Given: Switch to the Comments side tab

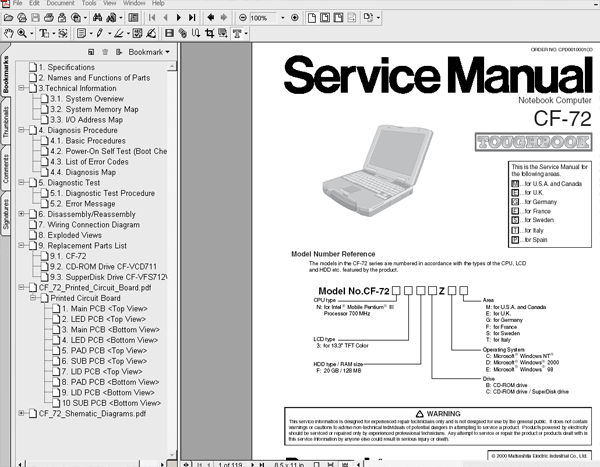Looking at the screenshot, I should point(5,168).
